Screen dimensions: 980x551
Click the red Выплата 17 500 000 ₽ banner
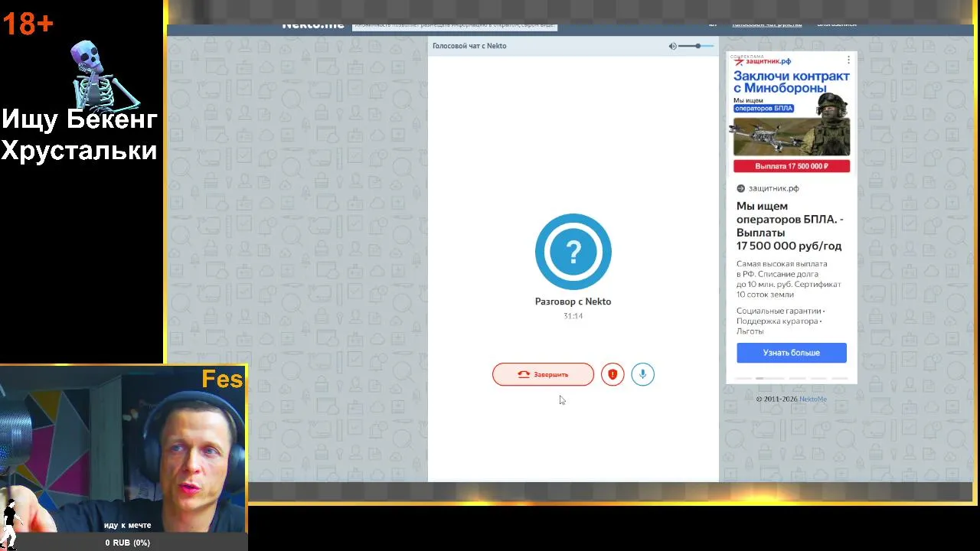[792, 166]
